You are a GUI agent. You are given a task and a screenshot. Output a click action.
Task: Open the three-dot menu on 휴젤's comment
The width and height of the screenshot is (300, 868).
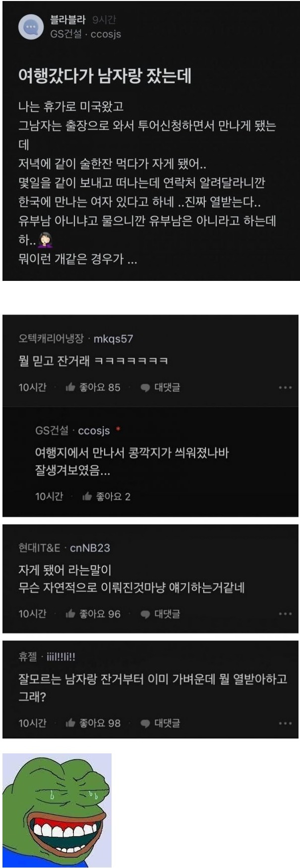coord(285,723)
